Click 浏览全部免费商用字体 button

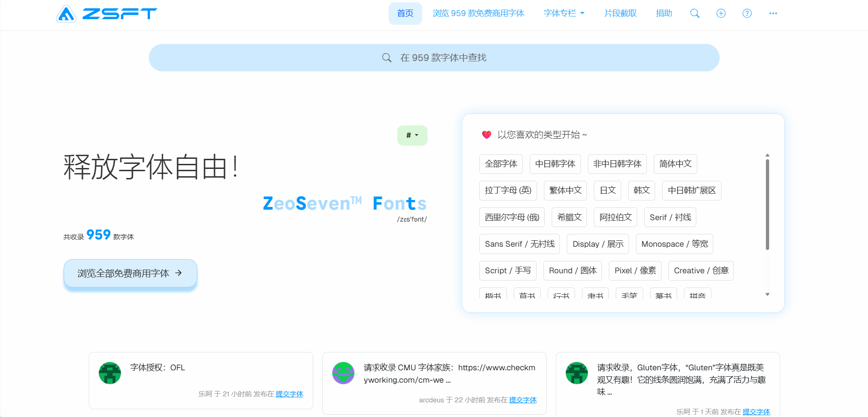click(x=130, y=273)
